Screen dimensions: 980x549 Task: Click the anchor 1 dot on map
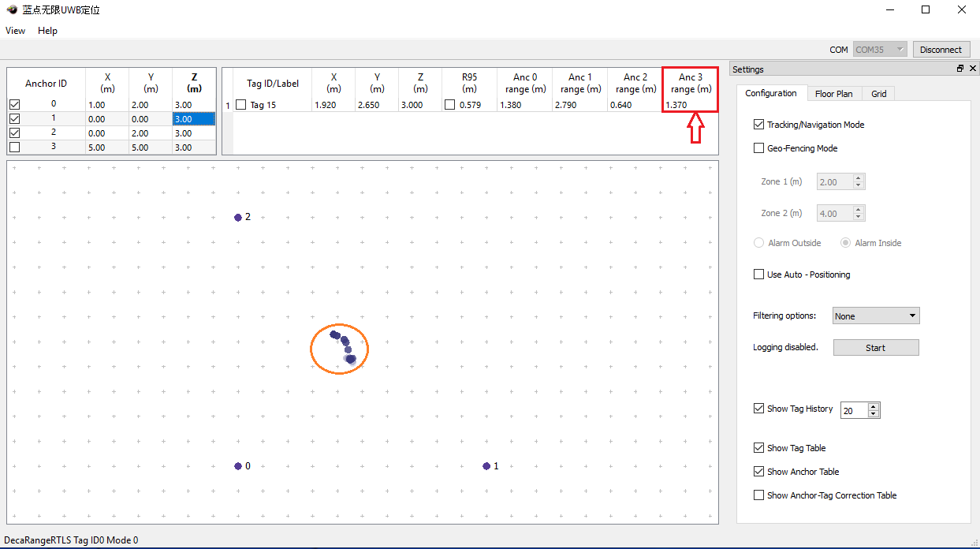click(486, 466)
